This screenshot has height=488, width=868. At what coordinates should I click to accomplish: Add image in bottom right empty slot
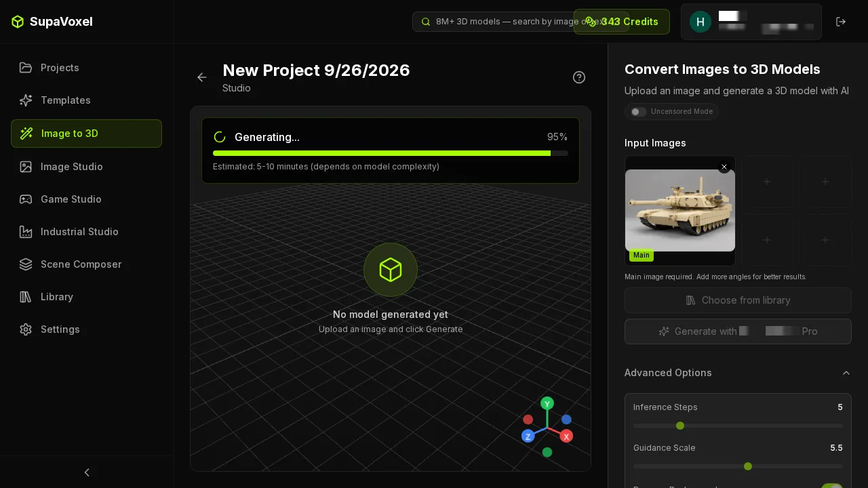825,240
